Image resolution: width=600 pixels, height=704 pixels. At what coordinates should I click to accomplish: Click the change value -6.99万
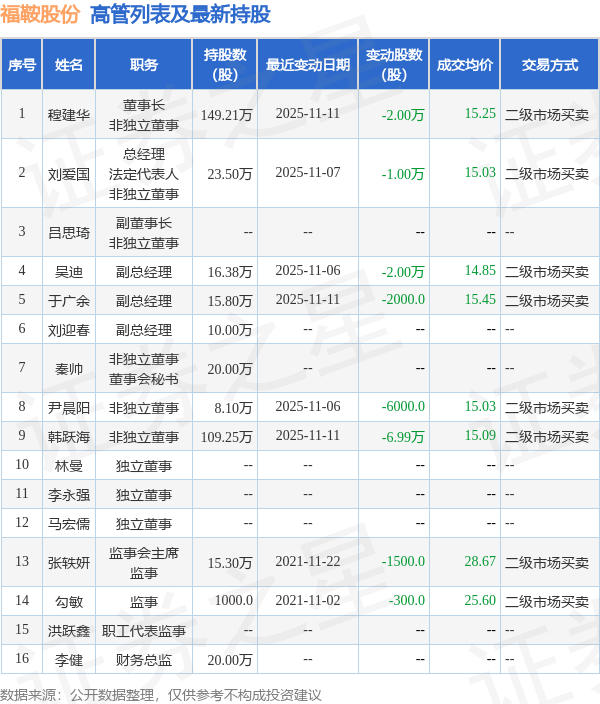[403, 437]
